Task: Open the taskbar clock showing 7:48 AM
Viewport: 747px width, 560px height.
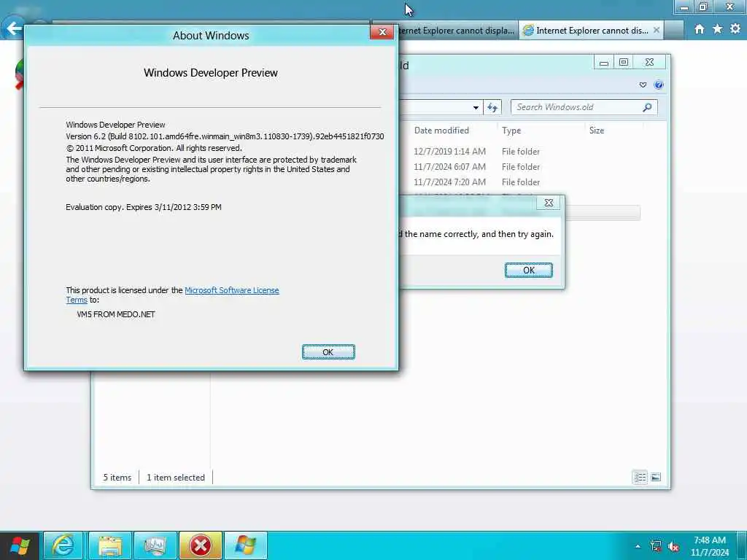Action: pos(709,546)
